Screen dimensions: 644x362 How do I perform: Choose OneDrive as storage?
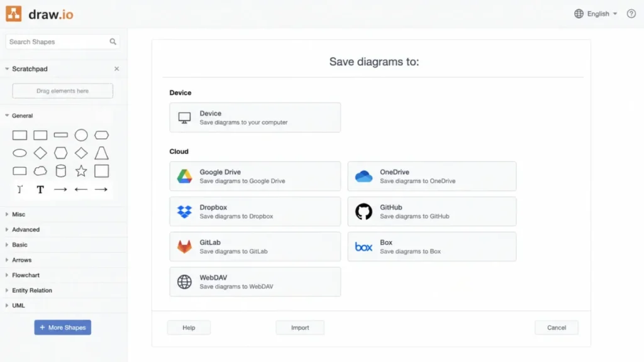tap(432, 176)
